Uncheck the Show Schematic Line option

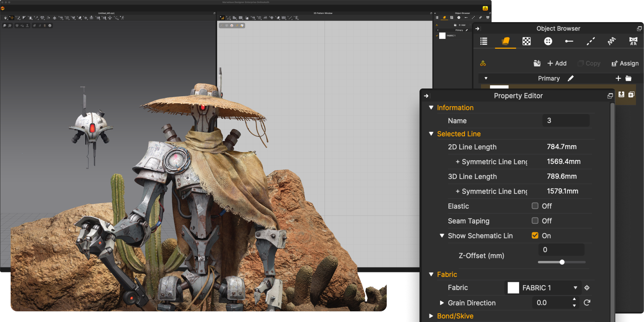pyautogui.click(x=535, y=235)
